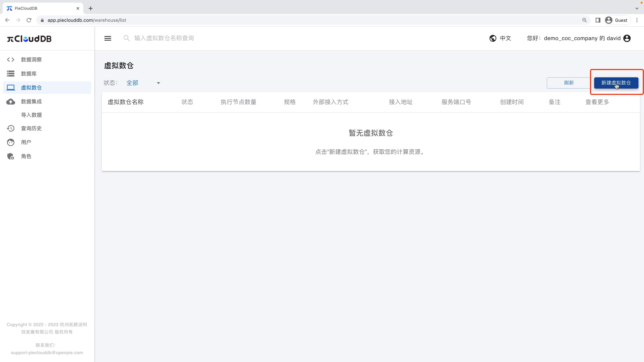Open 角色 management in sidebar
Viewport: 644px width, 362px height.
tap(11, 156)
